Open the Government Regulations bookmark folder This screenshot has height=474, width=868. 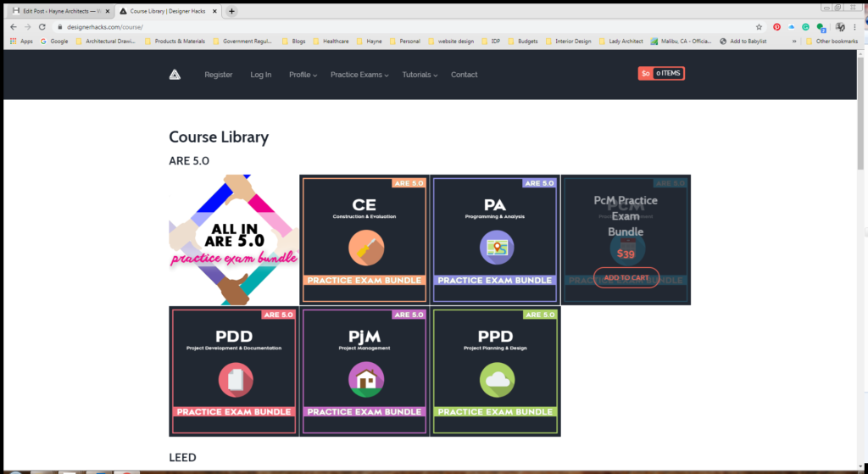click(242, 41)
